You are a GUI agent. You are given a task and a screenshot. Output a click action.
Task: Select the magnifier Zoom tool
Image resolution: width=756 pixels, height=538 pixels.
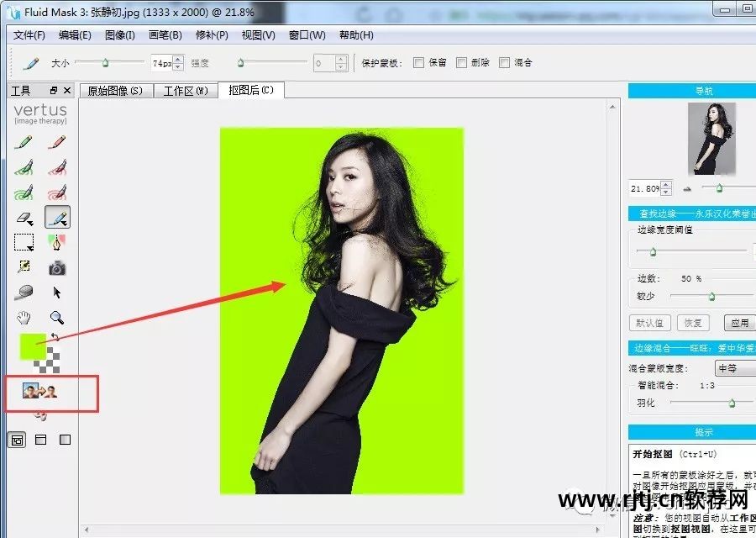pos(57,317)
